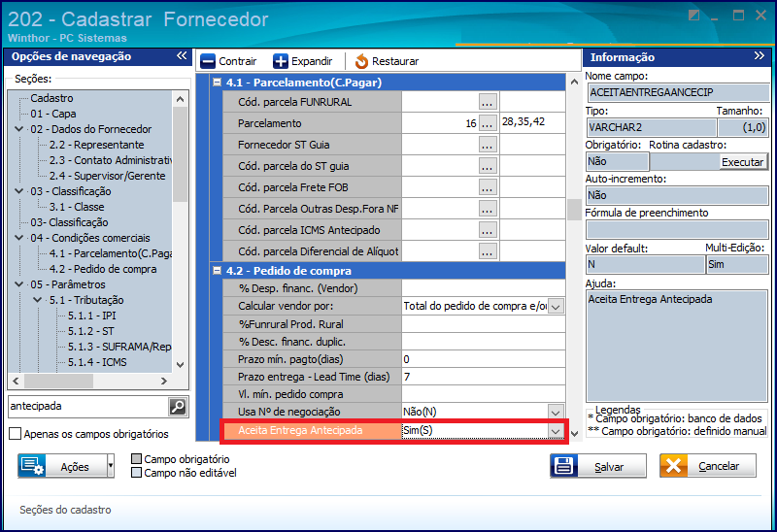Collapse the 5.1 - Tributação tree node
Viewport: 777px width, 532px height.
tap(38, 300)
